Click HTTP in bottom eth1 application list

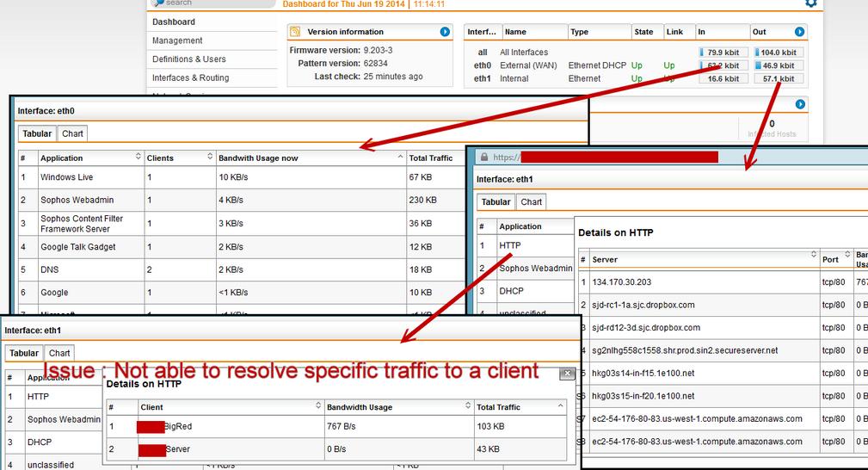tap(38, 397)
